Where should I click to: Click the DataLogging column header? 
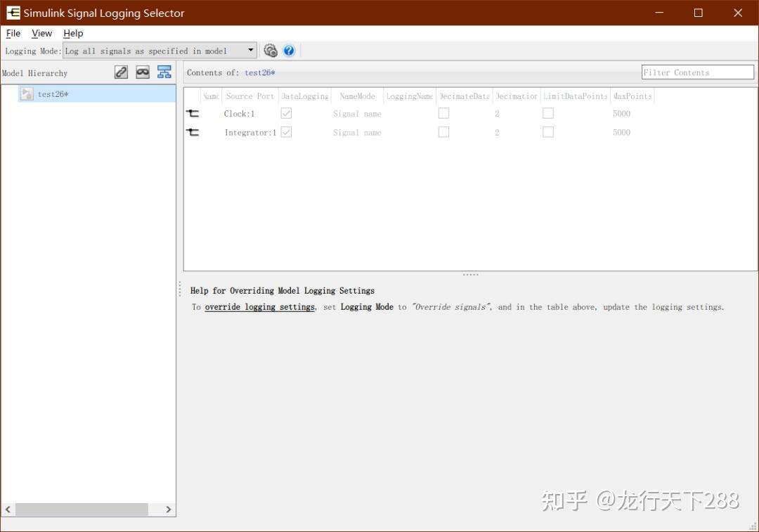point(305,96)
